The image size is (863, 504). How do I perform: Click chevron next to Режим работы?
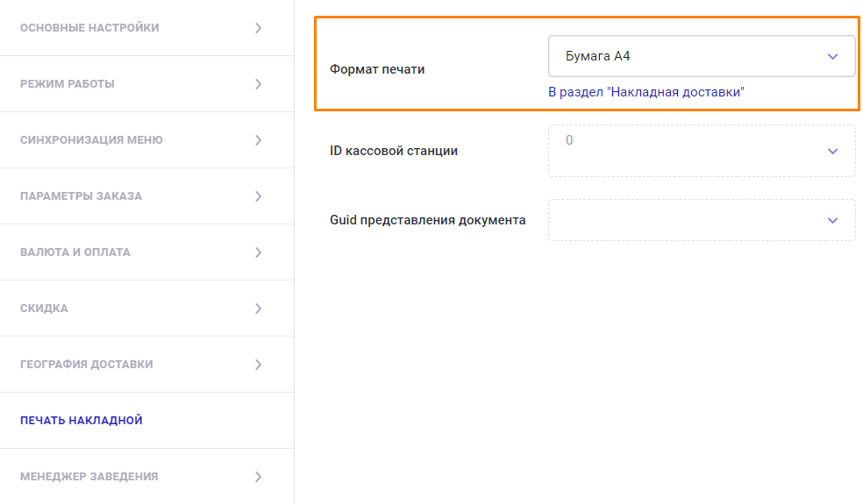[258, 84]
